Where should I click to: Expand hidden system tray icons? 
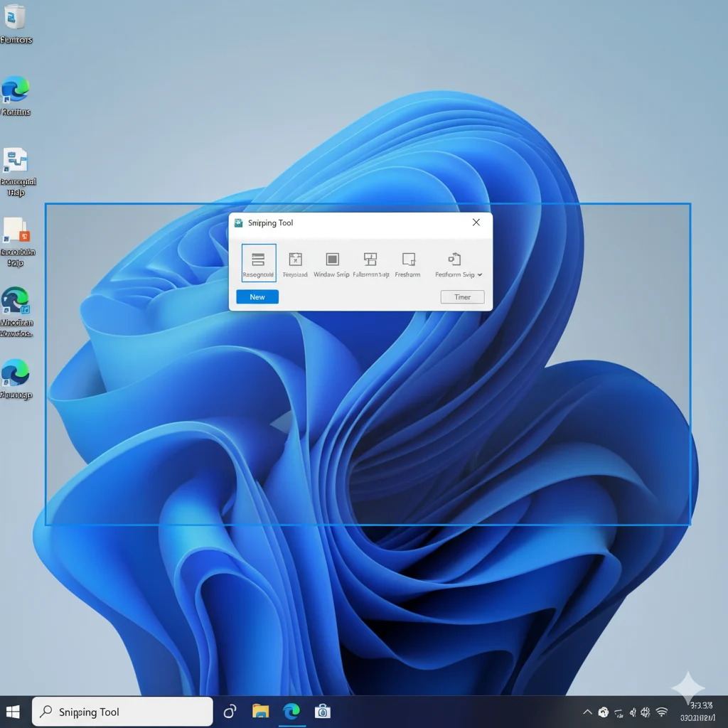coord(587,711)
